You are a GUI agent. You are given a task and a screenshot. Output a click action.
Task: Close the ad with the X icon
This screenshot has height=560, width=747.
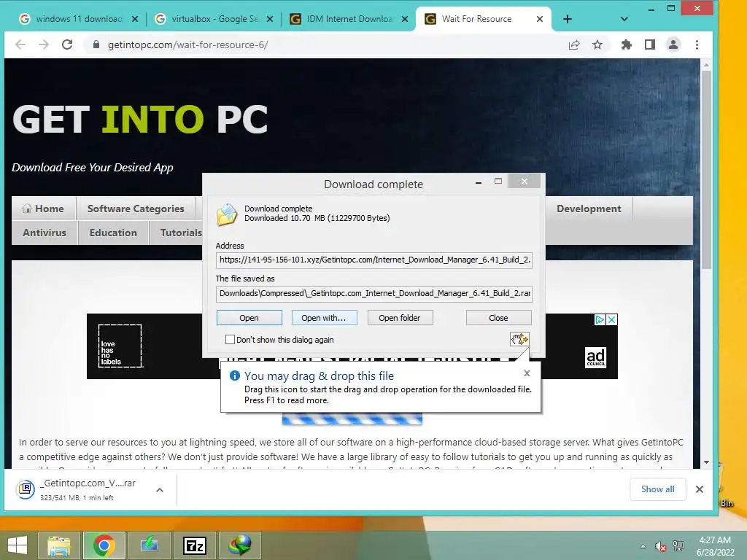[612, 319]
